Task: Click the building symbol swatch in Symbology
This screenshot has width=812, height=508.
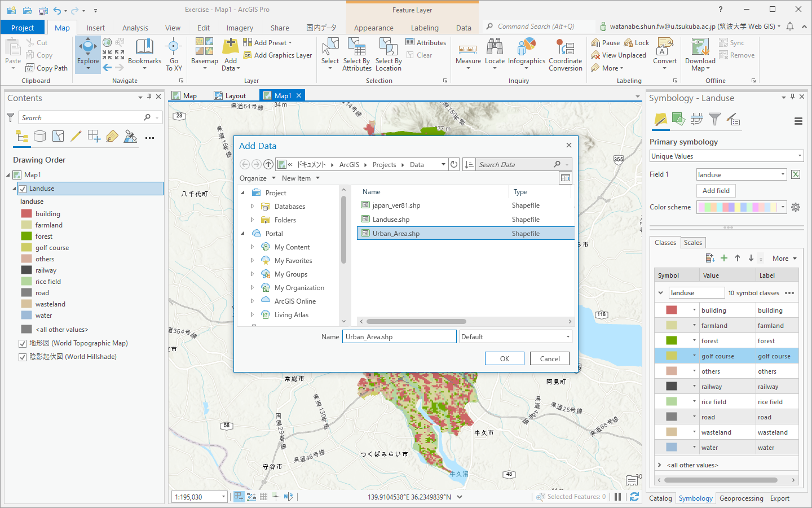Action: click(671, 310)
